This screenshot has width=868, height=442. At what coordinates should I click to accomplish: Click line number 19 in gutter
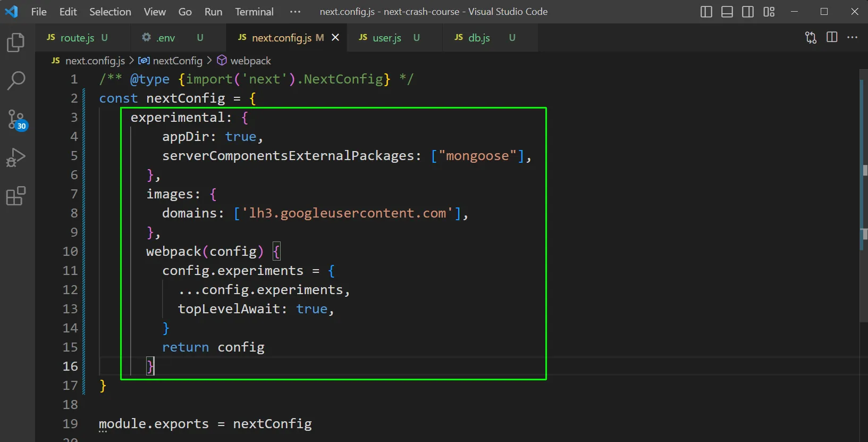pos(70,424)
